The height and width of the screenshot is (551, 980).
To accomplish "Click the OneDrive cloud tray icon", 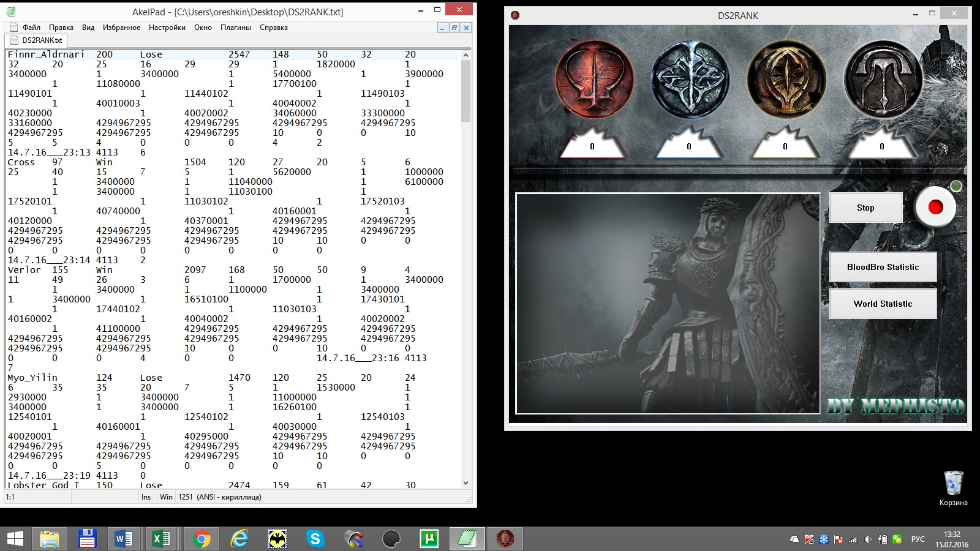I will coord(794,539).
